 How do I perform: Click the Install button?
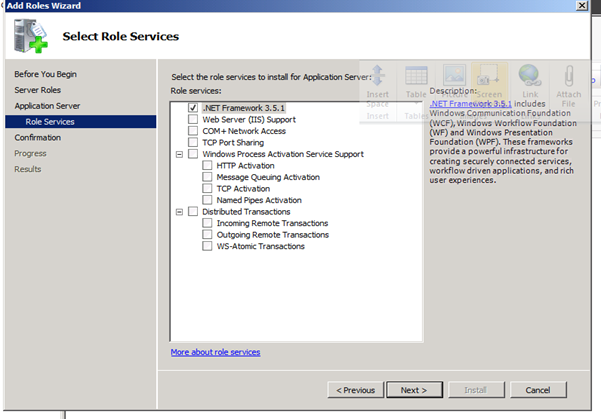pyautogui.click(x=476, y=390)
